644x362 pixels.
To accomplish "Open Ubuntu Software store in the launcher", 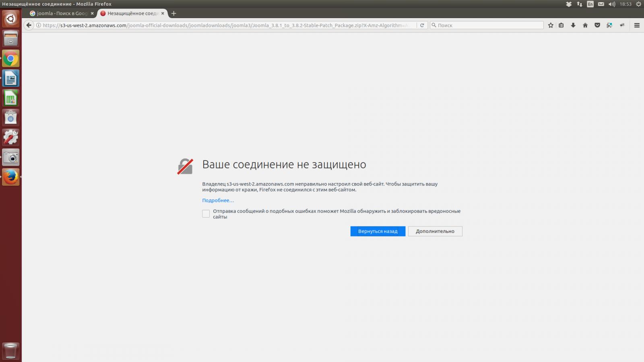I will (x=11, y=117).
